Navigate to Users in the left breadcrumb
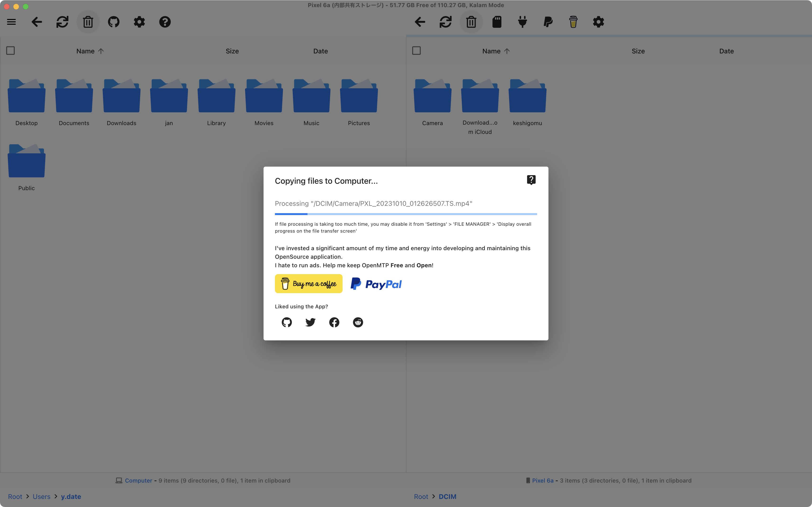Screen dimensions: 812x507 point(42,497)
